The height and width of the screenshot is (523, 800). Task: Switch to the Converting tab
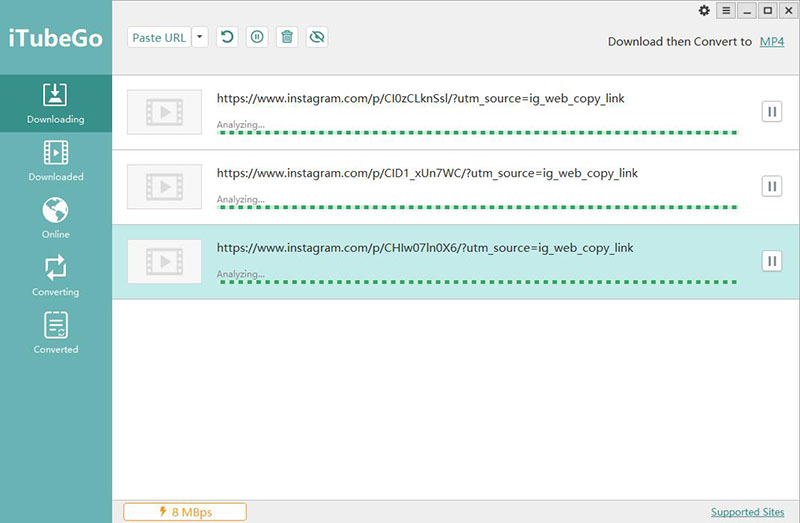[56, 276]
